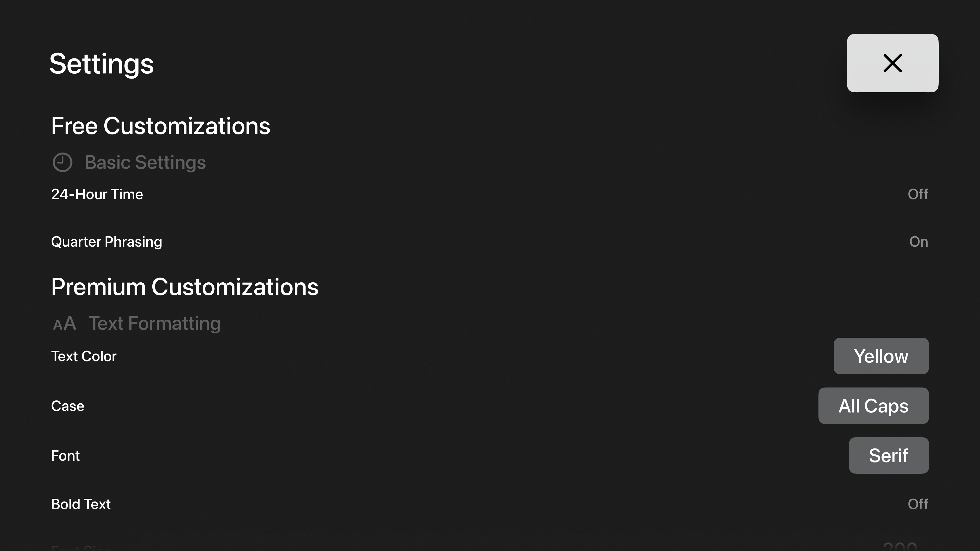980x551 pixels.
Task: Close the Settings screen with the X
Action: [892, 63]
